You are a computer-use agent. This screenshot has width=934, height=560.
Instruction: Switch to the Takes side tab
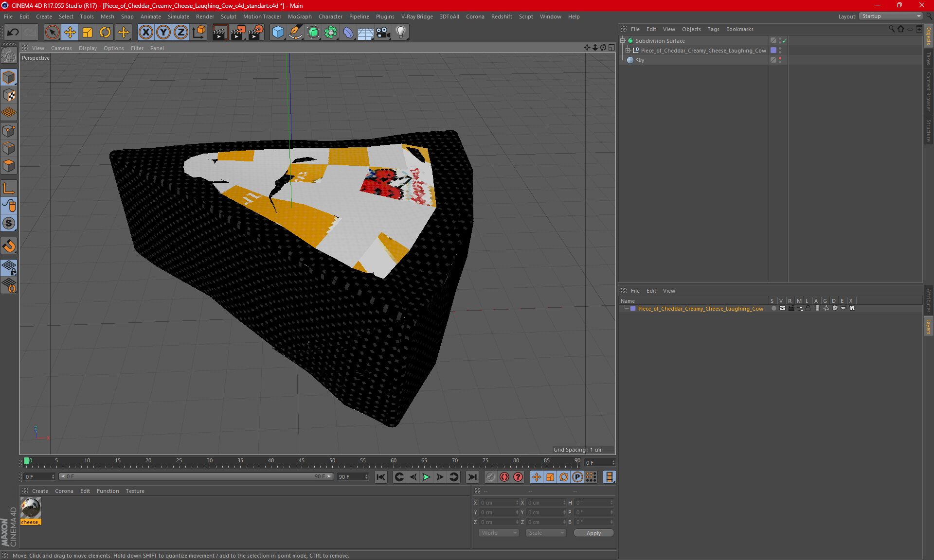tap(929, 58)
